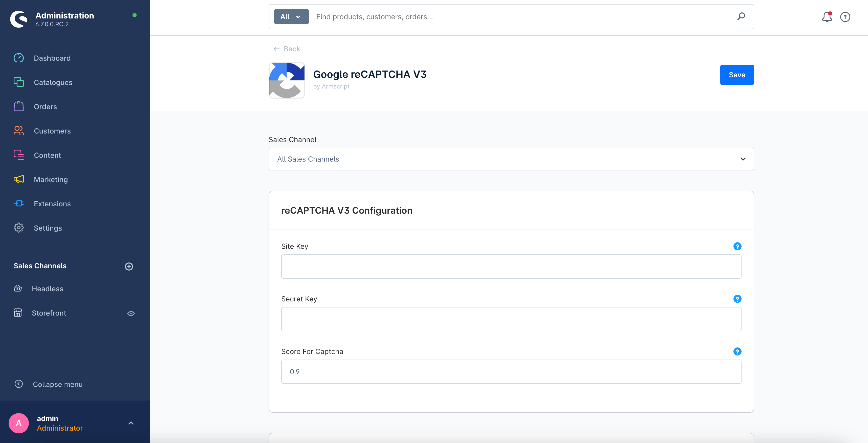Open the Extensions menu
The width and height of the screenshot is (868, 443).
click(x=52, y=204)
